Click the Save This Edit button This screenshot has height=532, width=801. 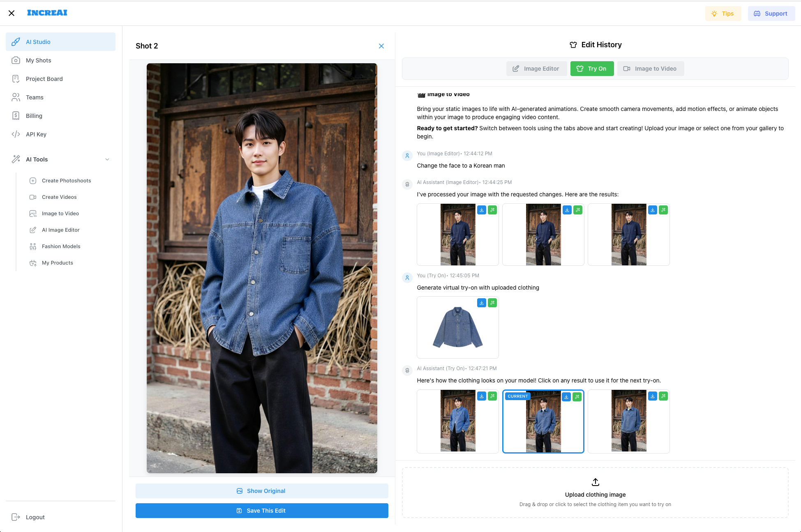pos(262,511)
